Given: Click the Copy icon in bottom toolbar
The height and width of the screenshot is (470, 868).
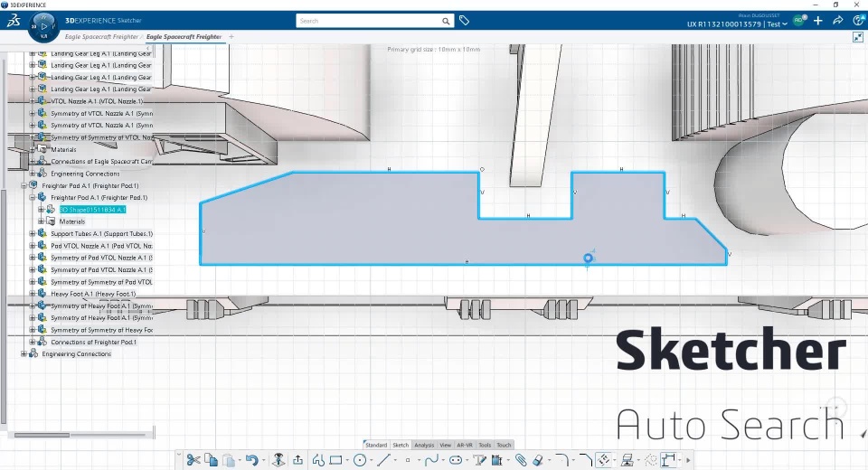Looking at the screenshot, I should [x=211, y=460].
